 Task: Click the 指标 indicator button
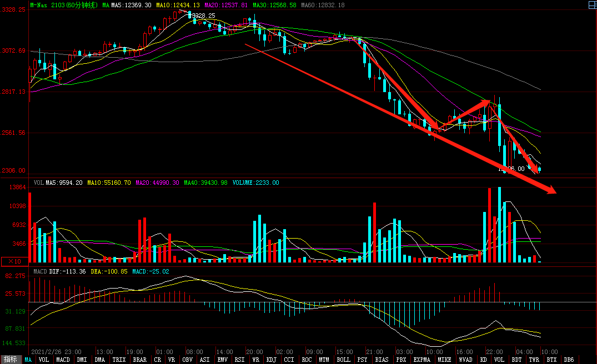click(11, 360)
